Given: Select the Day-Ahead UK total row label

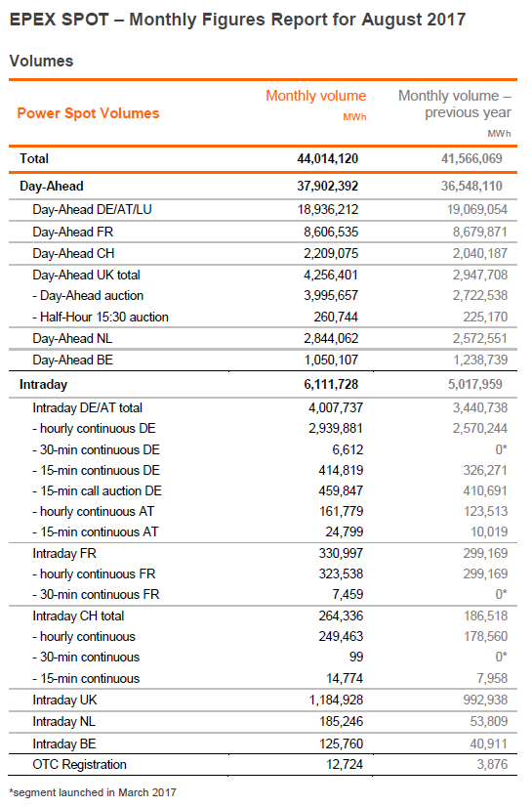Looking at the screenshot, I should tap(86, 275).
